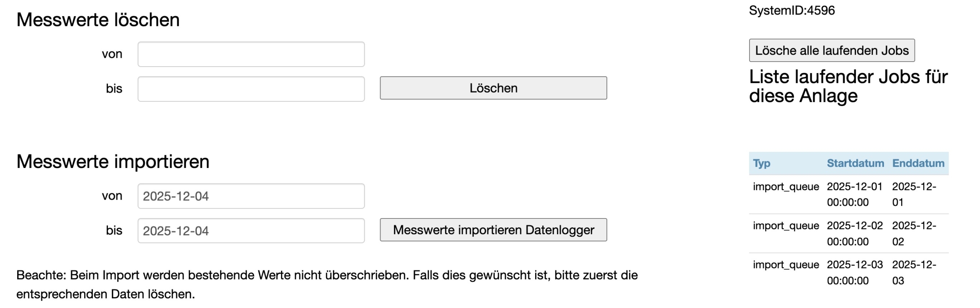Focus the "von" date field under Messwerte importieren
This screenshot has width=980, height=308.
coord(251,196)
